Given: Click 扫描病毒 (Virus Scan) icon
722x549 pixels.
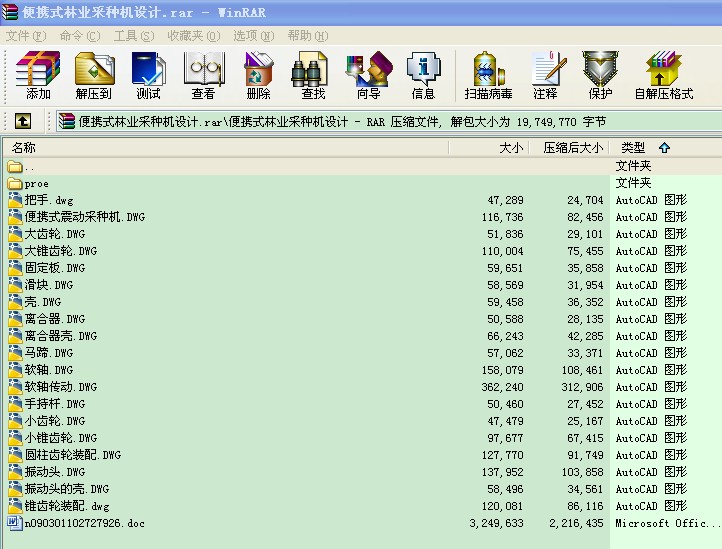Looking at the screenshot, I should pyautogui.click(x=488, y=75).
